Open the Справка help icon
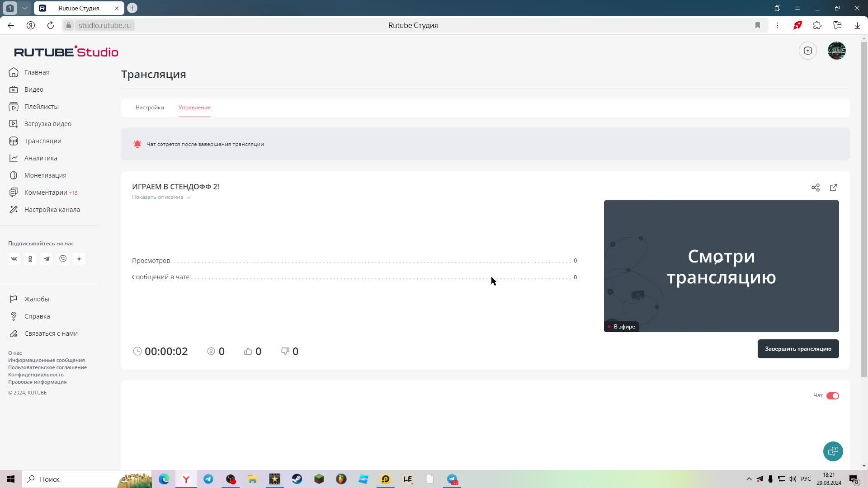Image resolution: width=868 pixels, height=488 pixels. point(14,316)
